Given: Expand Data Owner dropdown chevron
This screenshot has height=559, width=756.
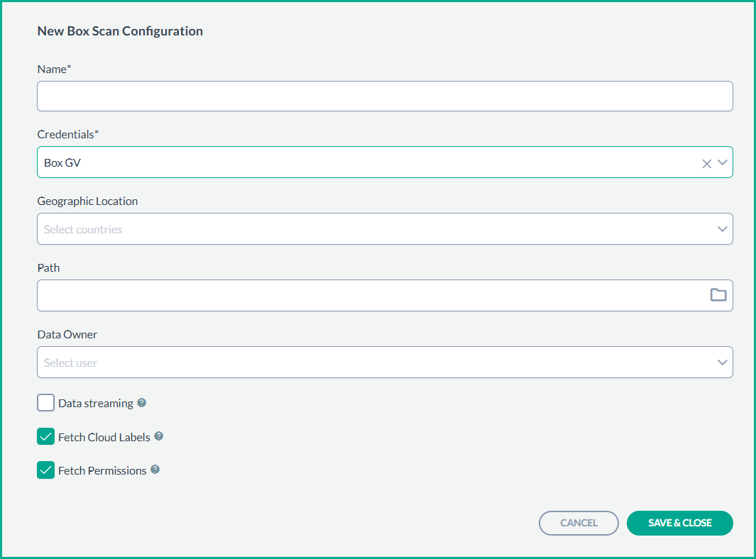Looking at the screenshot, I should pyautogui.click(x=723, y=362).
